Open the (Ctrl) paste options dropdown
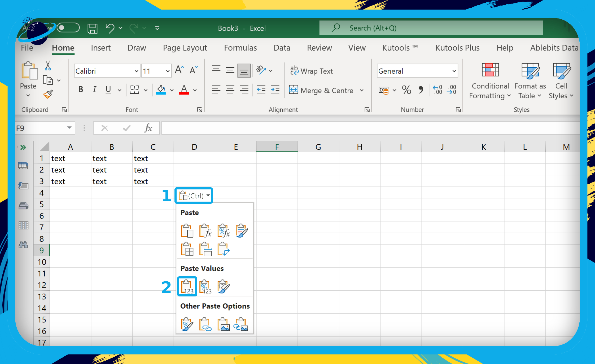The width and height of the screenshot is (595, 364). coord(194,196)
